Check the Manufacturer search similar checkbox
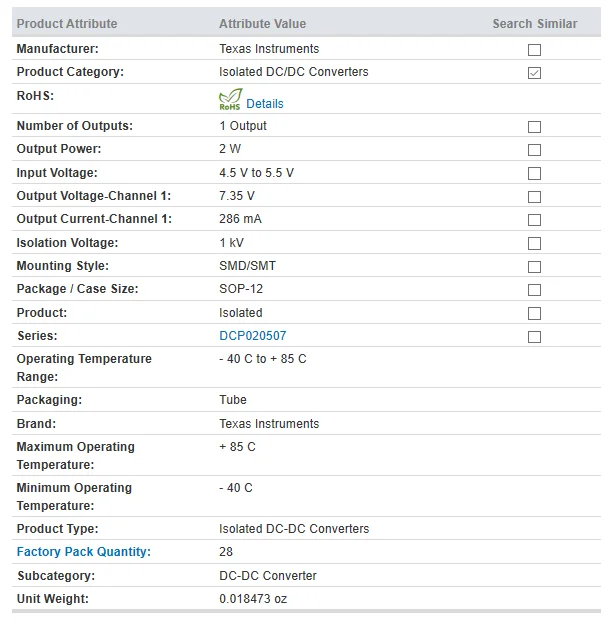The height and width of the screenshot is (623, 609). 534,50
